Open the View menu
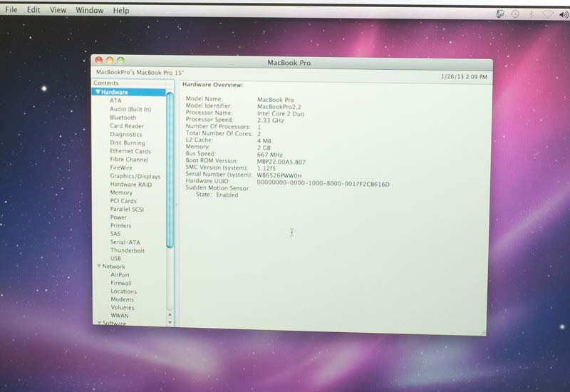The height and width of the screenshot is (392, 570). click(58, 10)
